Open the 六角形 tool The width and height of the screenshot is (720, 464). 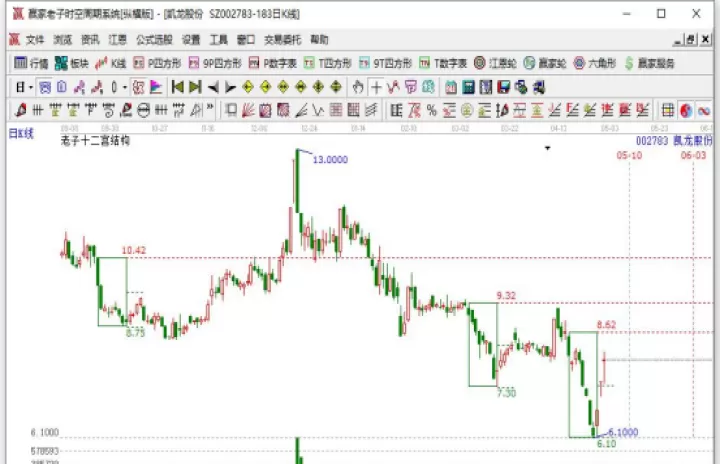(595, 63)
